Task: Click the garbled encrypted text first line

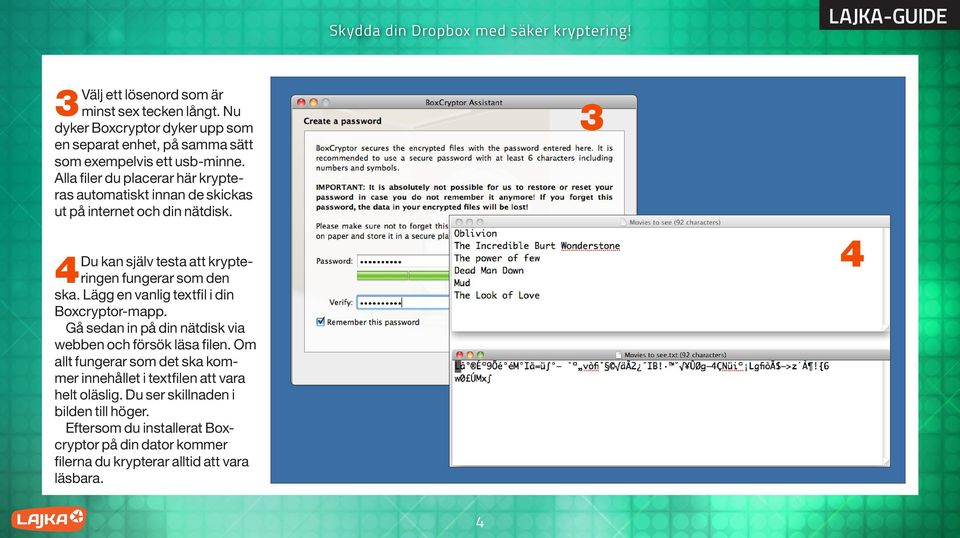Action: coord(642,366)
